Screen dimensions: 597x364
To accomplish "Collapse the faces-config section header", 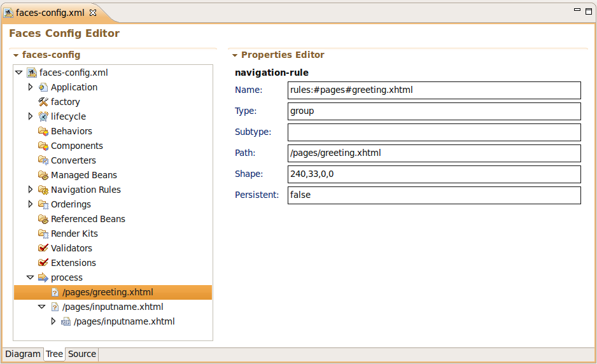I will click(x=16, y=55).
